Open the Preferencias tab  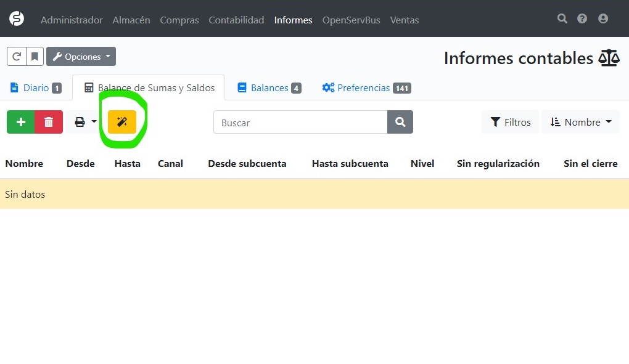pos(366,88)
